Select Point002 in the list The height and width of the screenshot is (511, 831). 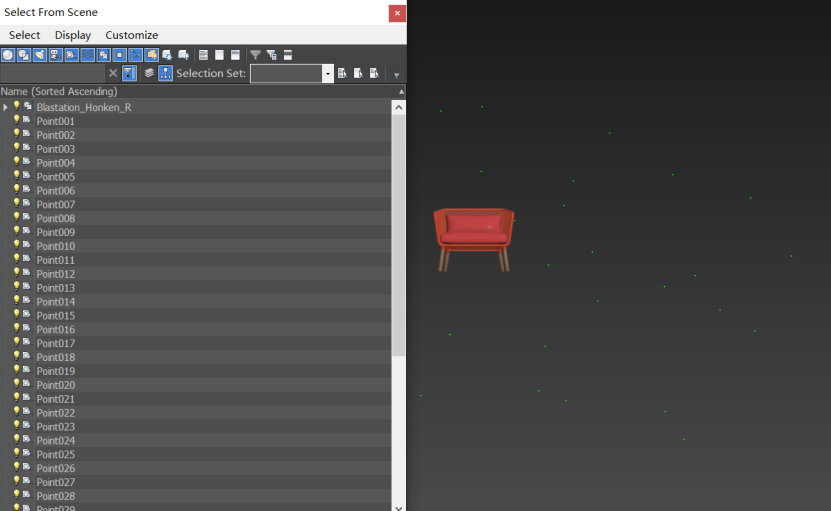pos(56,135)
